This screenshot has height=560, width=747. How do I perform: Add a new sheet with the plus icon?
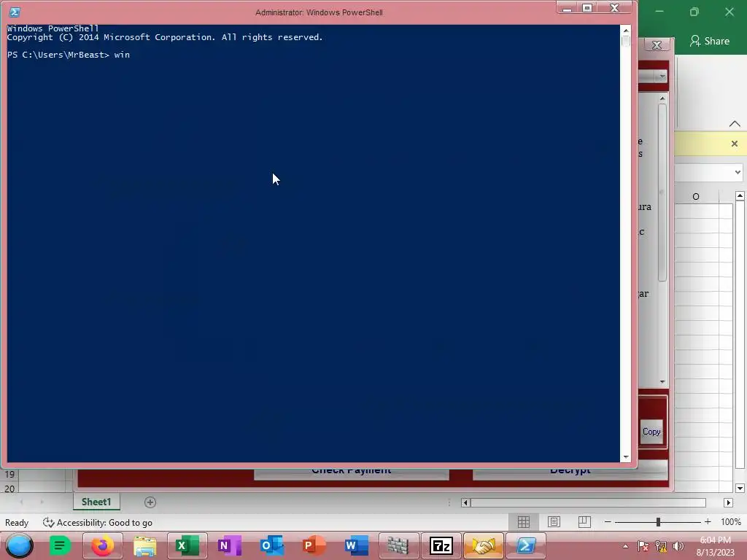pos(150,502)
